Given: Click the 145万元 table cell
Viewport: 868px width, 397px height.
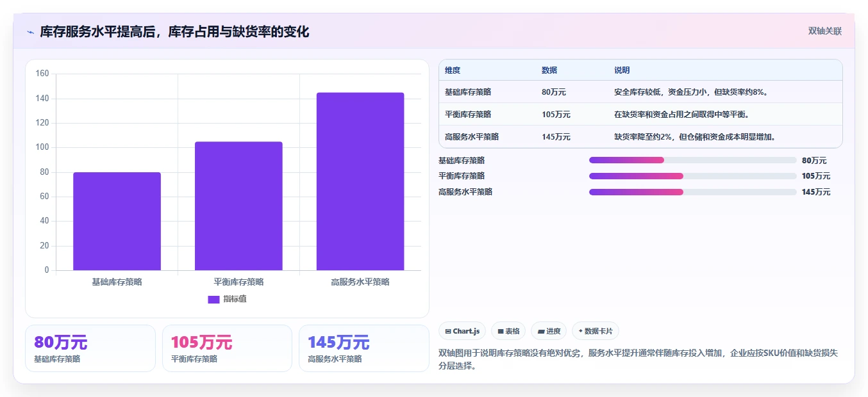Looking at the screenshot, I should [x=556, y=137].
